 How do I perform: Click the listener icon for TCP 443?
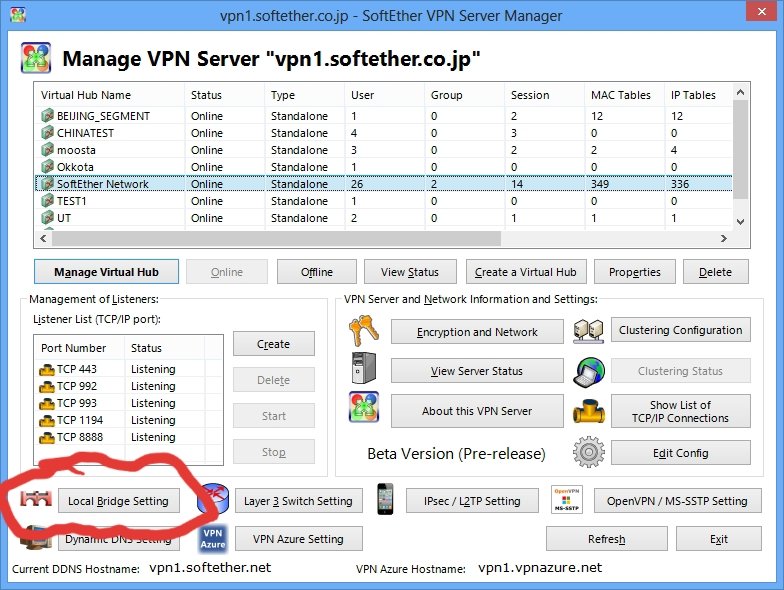point(46,370)
